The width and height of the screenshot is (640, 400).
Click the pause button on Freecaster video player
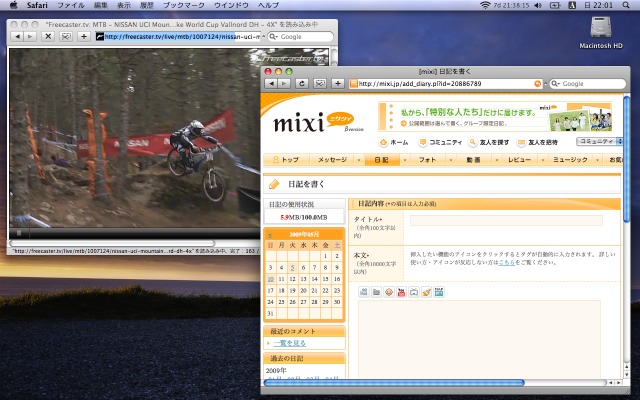18,233
